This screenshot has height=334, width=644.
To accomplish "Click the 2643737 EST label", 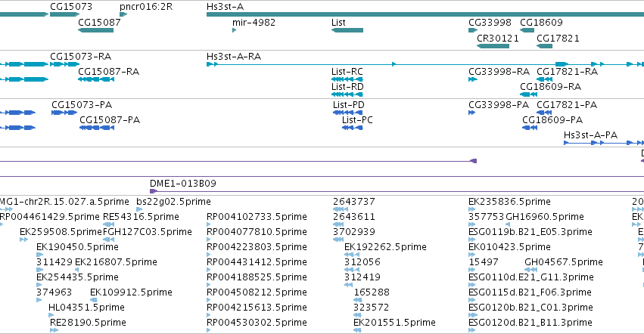I will tap(354, 202).
